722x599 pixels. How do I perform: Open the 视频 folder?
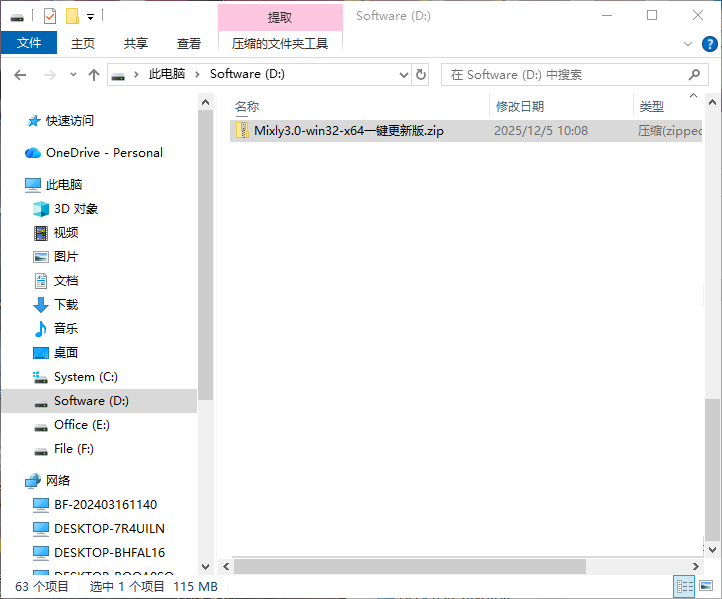click(66, 233)
